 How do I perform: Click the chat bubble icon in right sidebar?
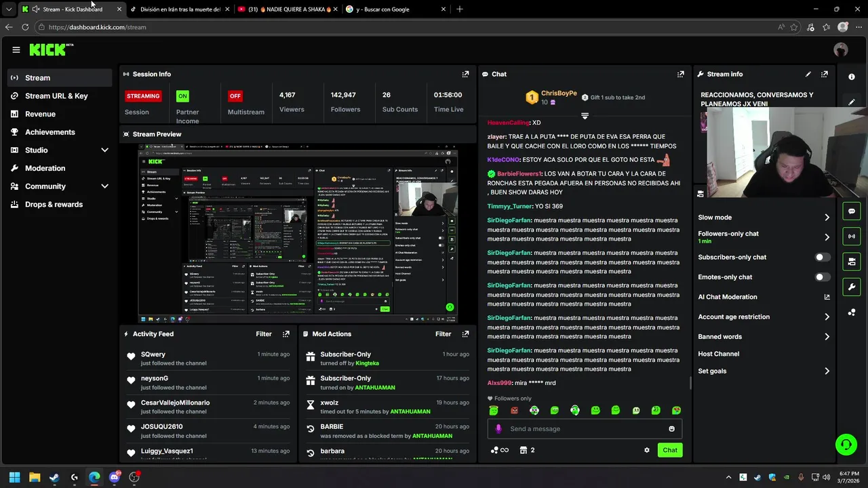(x=852, y=211)
